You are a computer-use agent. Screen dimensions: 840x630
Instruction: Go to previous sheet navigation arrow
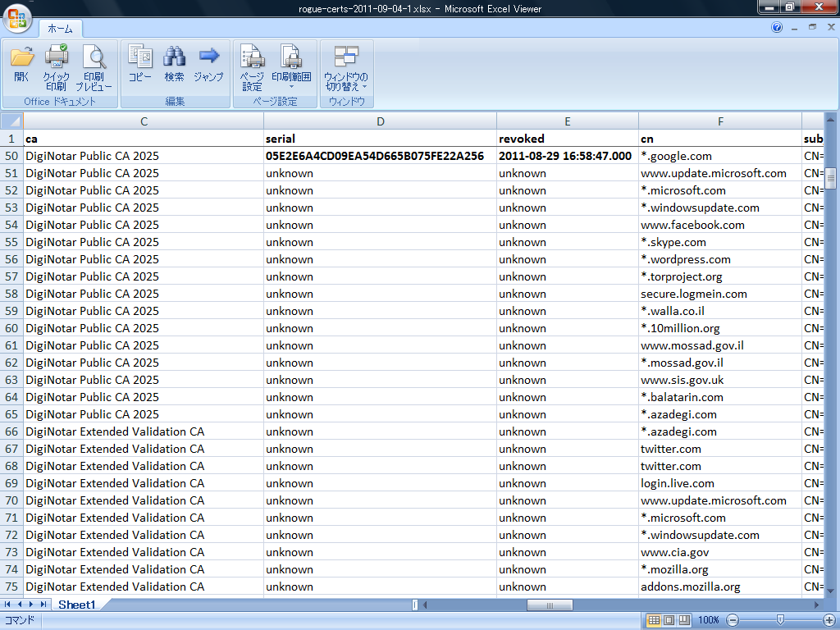(20, 605)
